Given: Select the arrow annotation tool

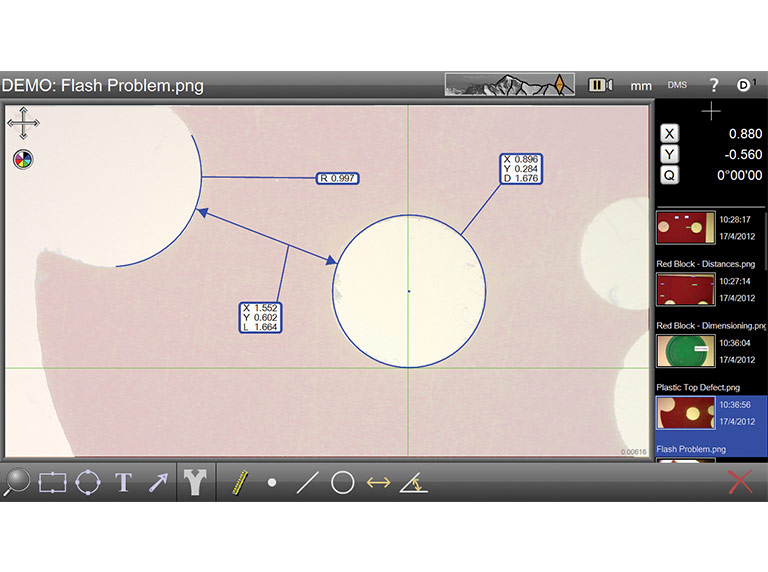Looking at the screenshot, I should 158,483.
